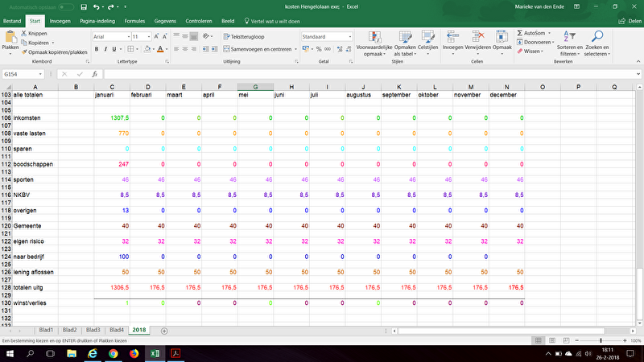Click the insert function fx icon
The image size is (644, 362).
[94, 74]
